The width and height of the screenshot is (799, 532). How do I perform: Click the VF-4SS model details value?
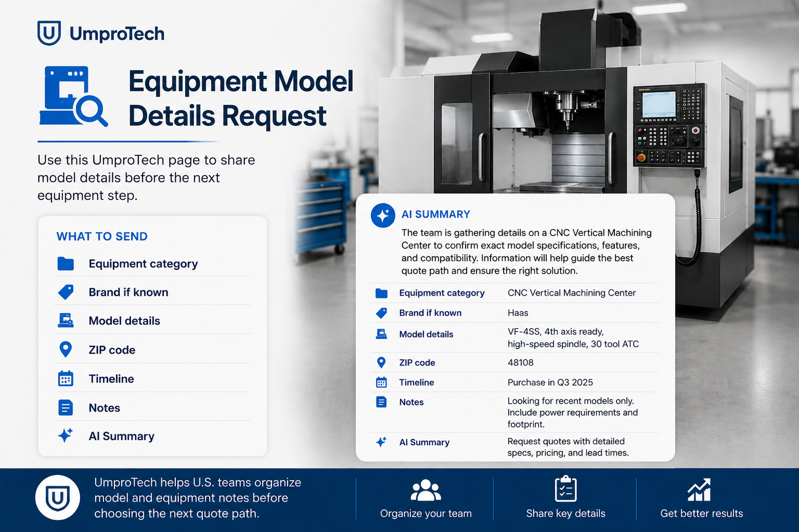click(573, 338)
